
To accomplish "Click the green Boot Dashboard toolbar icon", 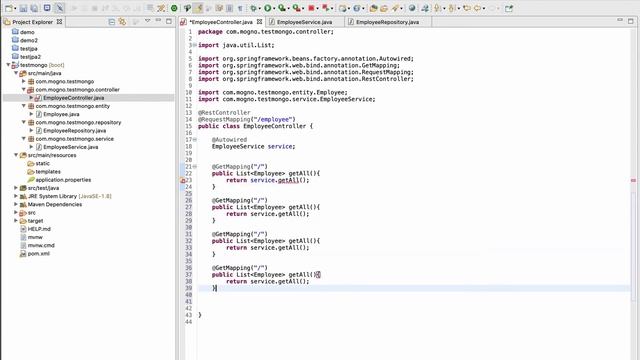I will coord(174,8).
